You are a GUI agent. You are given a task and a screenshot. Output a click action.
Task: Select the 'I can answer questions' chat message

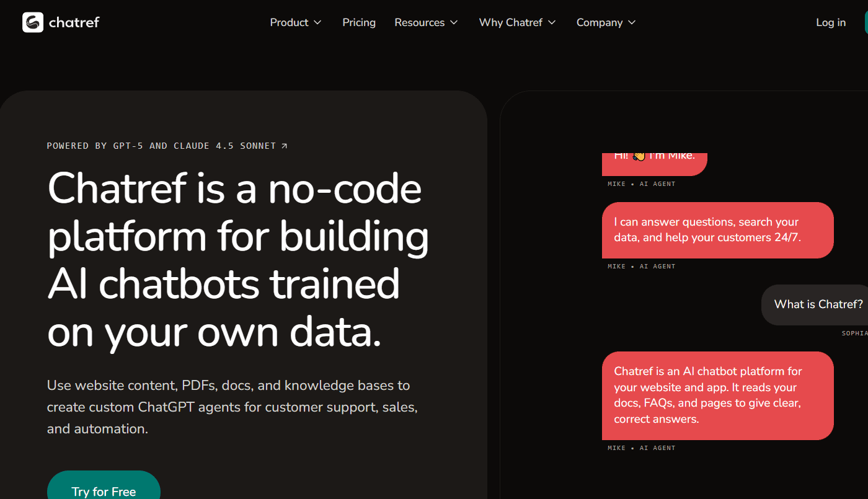(x=717, y=230)
